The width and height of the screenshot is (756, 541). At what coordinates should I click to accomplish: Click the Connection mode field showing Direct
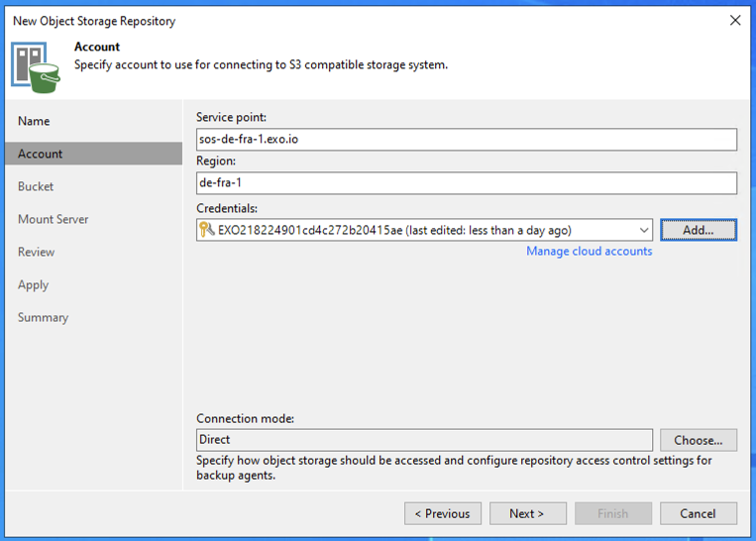(424, 440)
